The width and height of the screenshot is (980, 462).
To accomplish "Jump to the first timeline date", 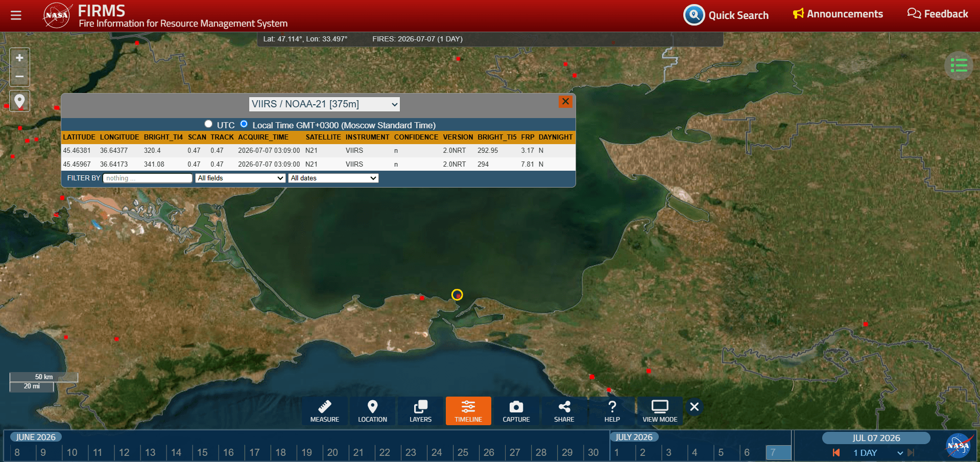I will [x=836, y=453].
